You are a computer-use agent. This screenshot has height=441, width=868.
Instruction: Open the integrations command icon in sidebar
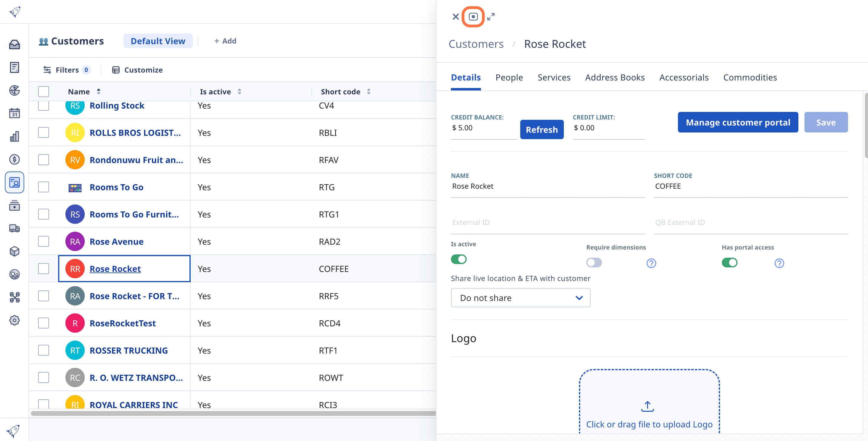(15, 298)
